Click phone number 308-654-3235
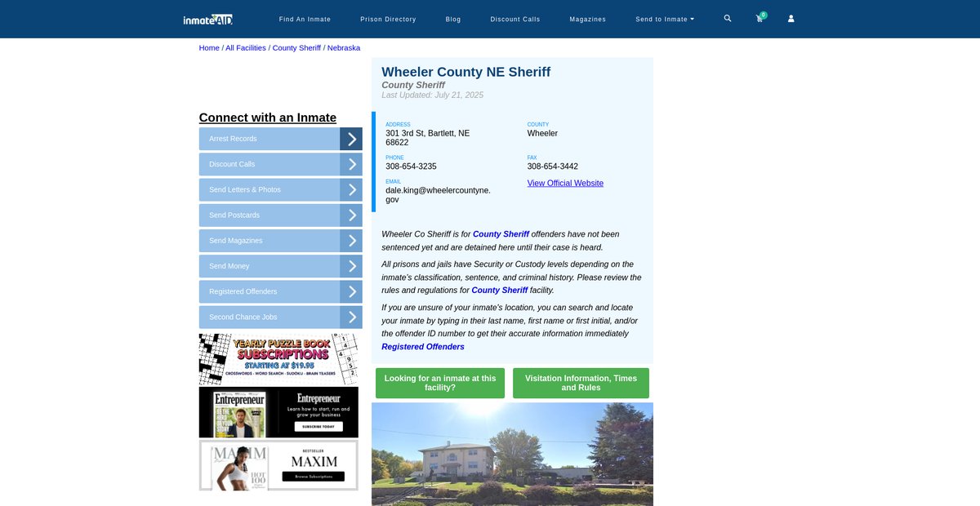This screenshot has width=980, height=506. (x=411, y=166)
